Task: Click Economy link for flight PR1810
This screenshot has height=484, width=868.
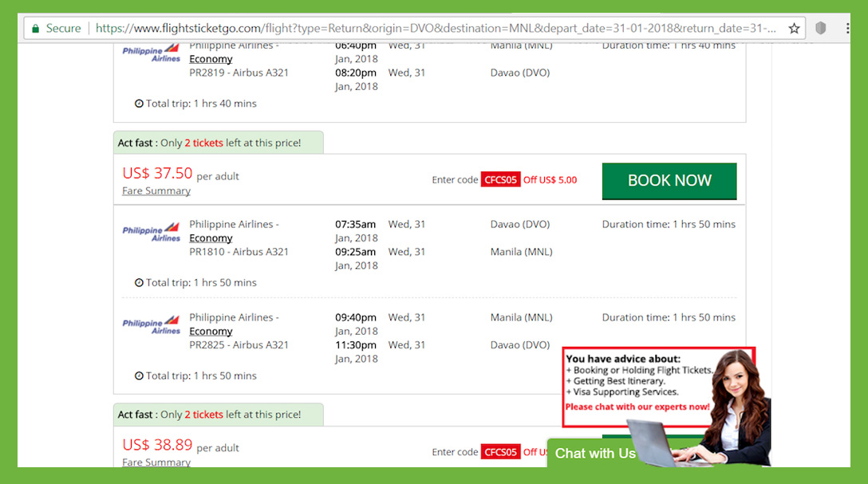Action: point(211,238)
